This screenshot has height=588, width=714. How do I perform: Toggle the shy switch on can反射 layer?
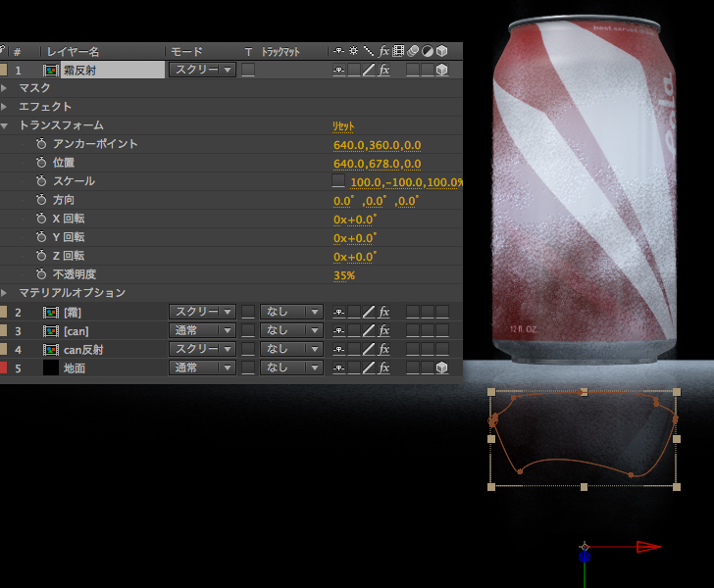click(338, 349)
